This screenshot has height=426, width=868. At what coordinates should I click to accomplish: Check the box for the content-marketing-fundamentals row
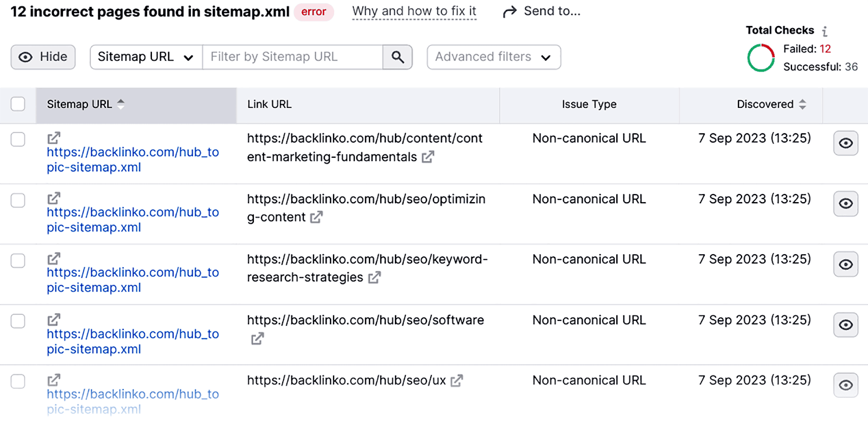[x=18, y=139]
